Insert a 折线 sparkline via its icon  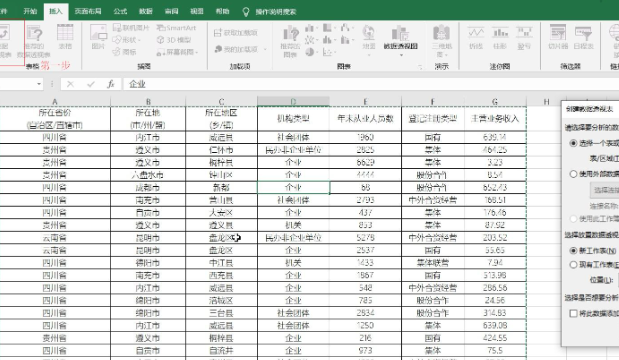click(x=476, y=38)
